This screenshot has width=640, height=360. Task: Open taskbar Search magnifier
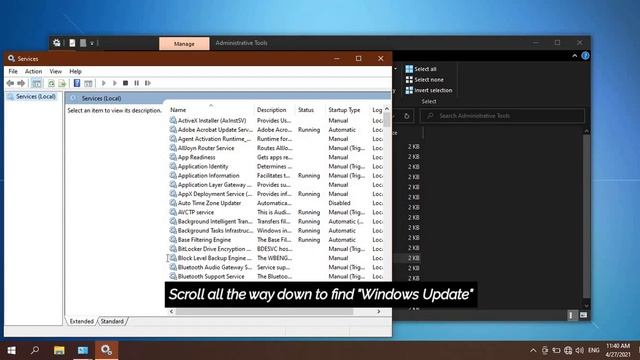(x=35, y=350)
